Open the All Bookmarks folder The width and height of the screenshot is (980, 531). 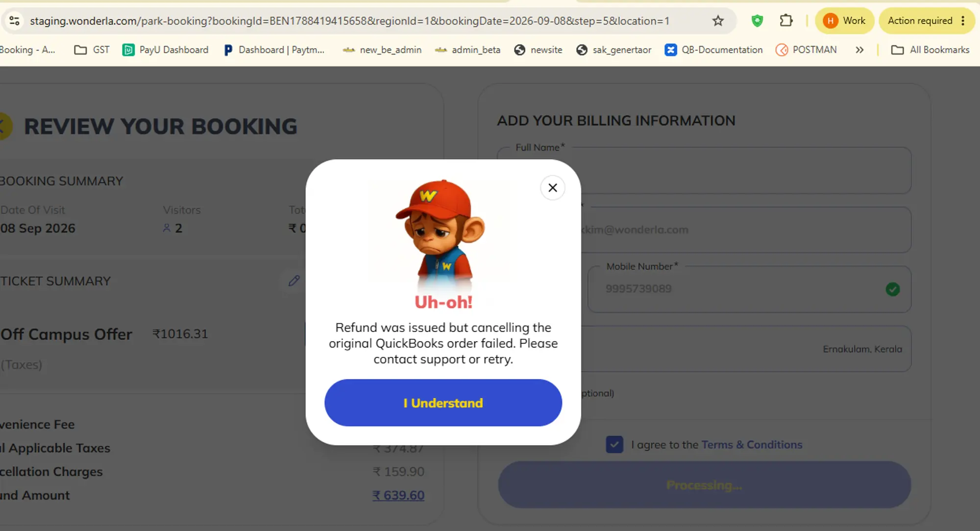[930, 50]
